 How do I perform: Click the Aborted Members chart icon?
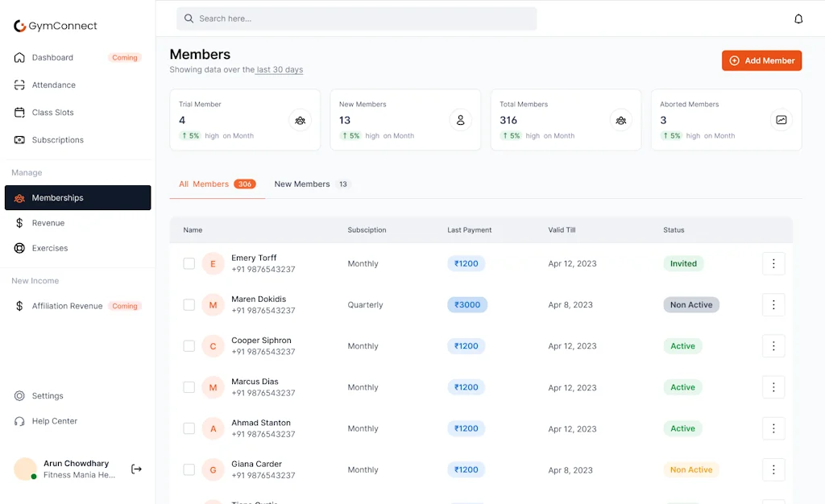pyautogui.click(x=781, y=120)
